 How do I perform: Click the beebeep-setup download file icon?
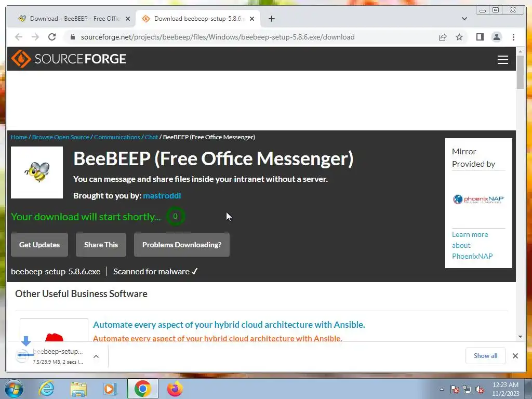click(22, 355)
